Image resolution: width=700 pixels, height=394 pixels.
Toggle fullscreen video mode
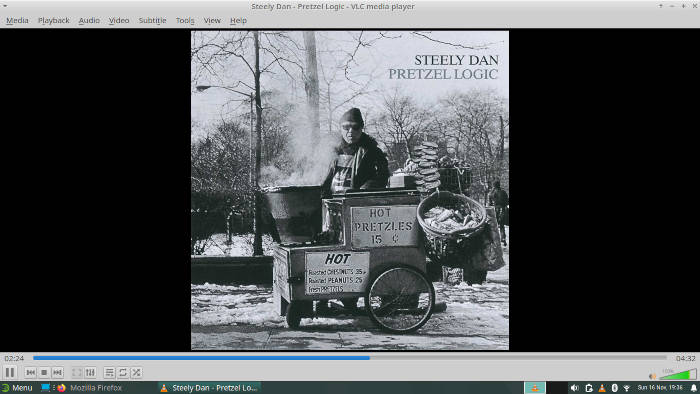77,373
